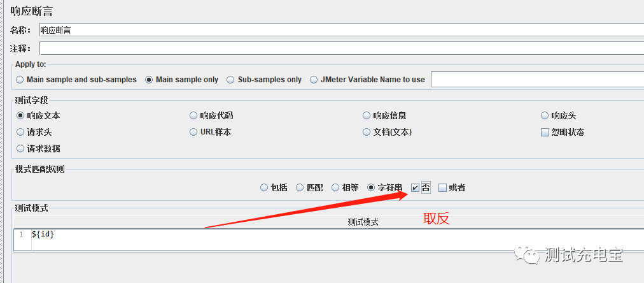This screenshot has width=644, height=283.
Task: Select the 请求头 radio button
Action: (20, 132)
